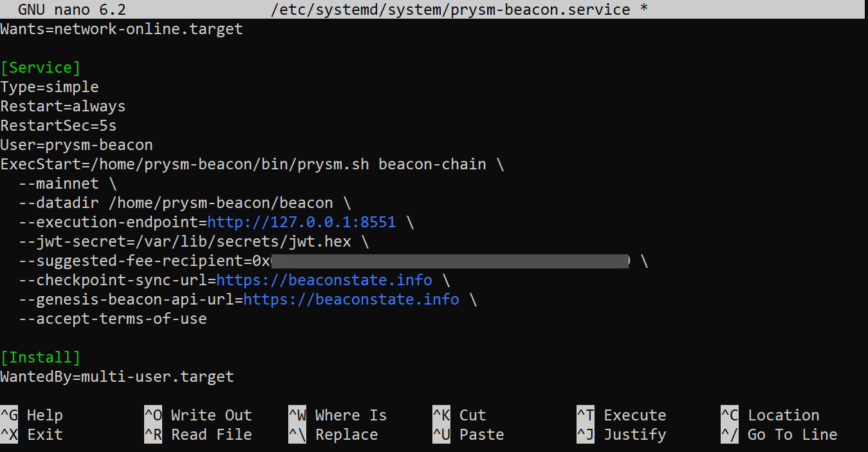Click the file path in nano title bar
The image size is (868, 452).
459,10
